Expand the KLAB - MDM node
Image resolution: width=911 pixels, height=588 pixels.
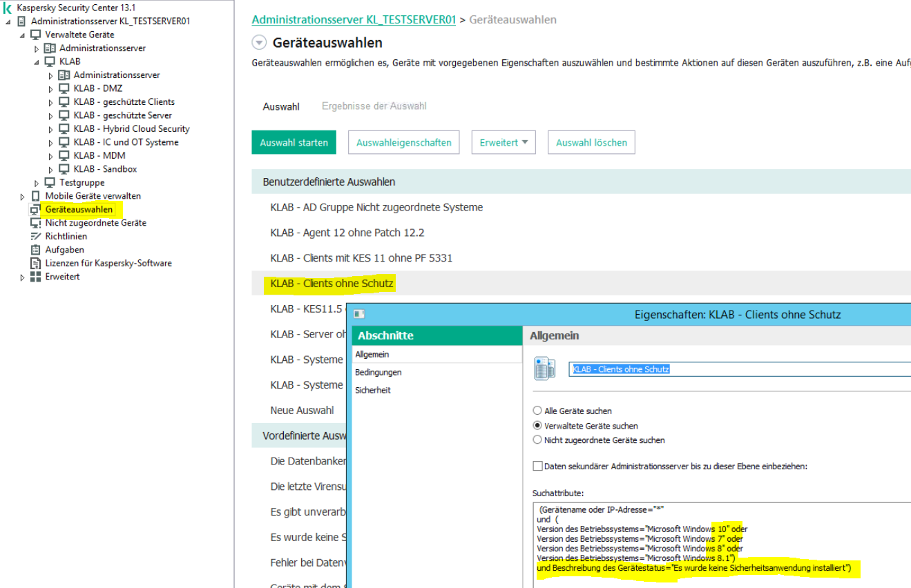coord(51,156)
